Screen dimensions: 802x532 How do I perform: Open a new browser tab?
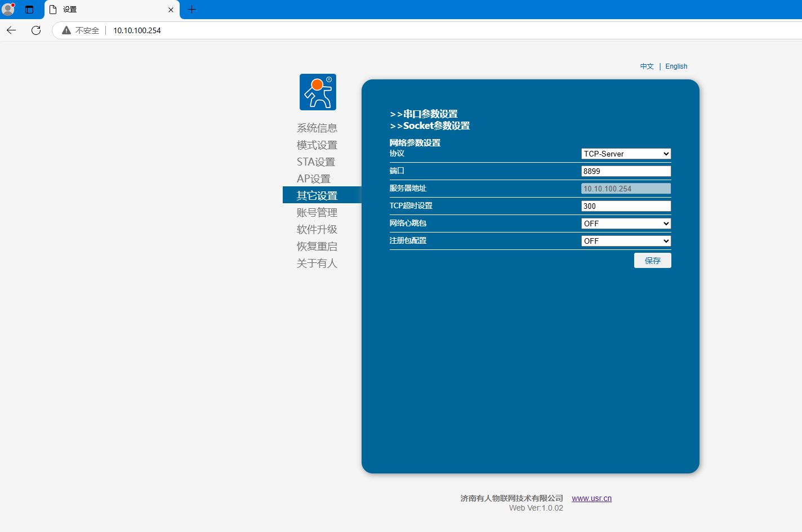click(191, 10)
